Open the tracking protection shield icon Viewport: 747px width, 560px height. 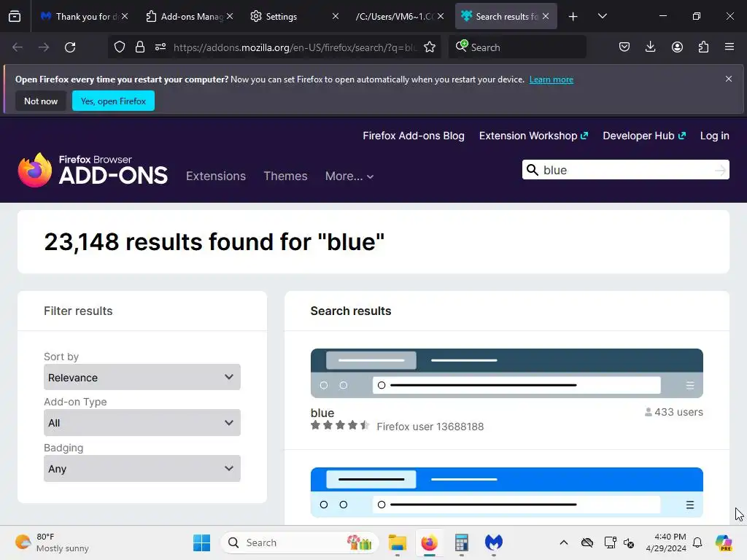pos(120,47)
